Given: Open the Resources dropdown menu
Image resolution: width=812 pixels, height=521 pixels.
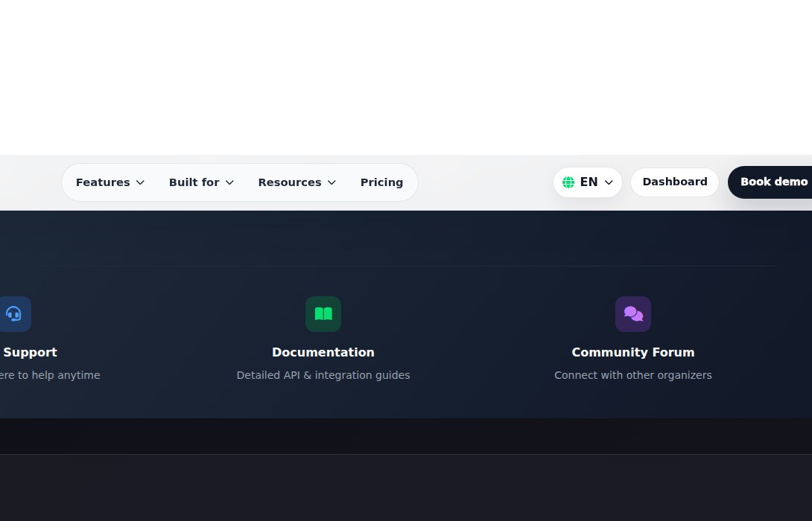Looking at the screenshot, I should (297, 182).
